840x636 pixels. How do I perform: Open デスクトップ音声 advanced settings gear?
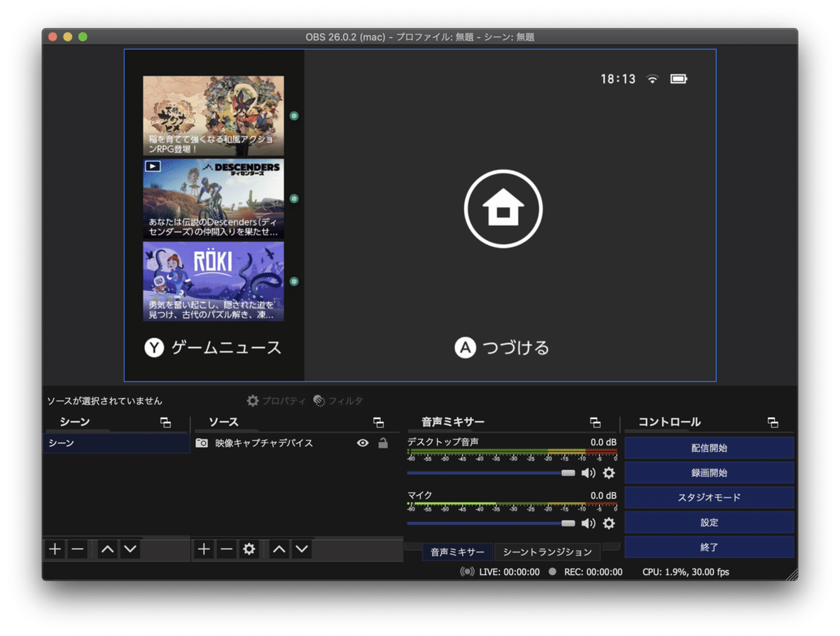coord(608,473)
